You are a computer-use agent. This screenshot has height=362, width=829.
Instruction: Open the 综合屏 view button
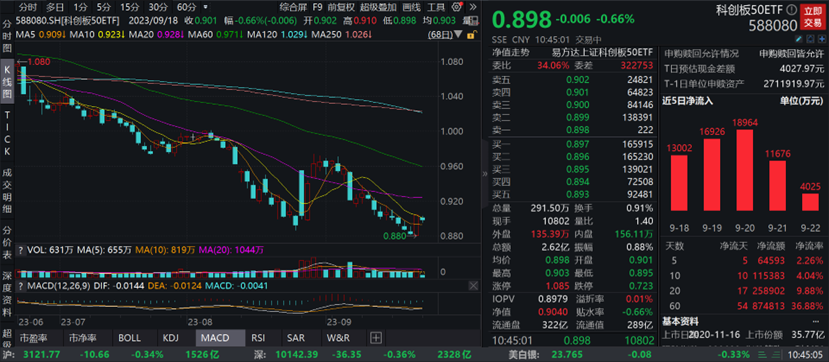(292, 7)
